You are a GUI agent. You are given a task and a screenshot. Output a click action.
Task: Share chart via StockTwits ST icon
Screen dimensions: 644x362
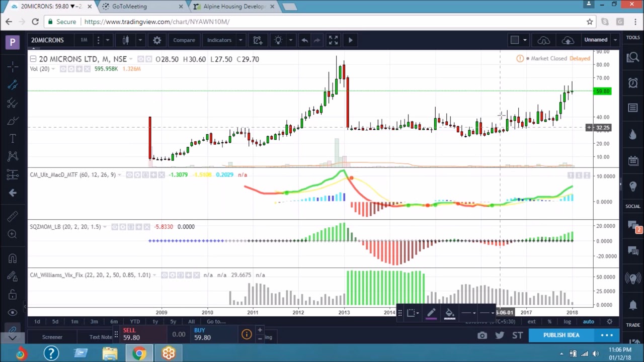(517, 335)
